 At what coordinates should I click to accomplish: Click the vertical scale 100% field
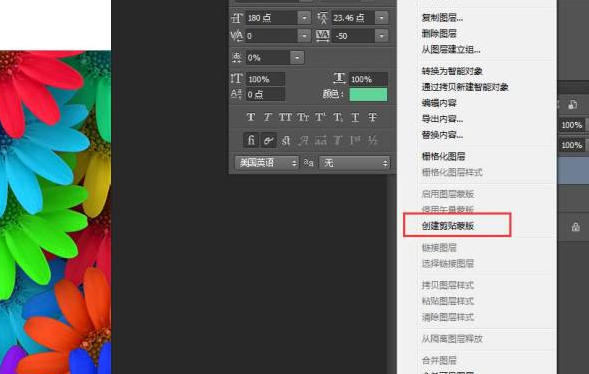click(x=265, y=79)
